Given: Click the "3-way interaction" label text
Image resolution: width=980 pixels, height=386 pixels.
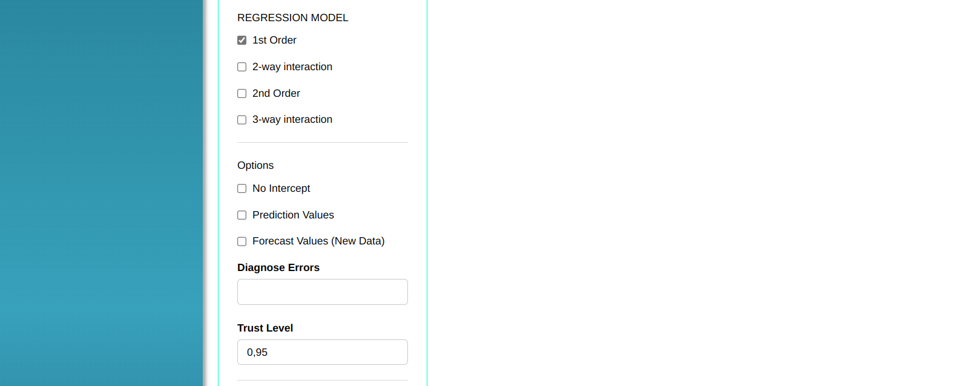Looking at the screenshot, I should coord(292,120).
